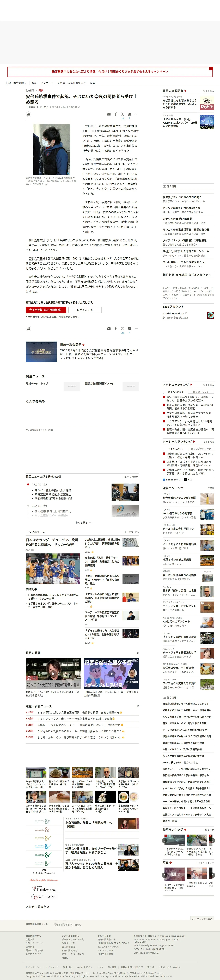Screen dimensions: 220x980
Task: Click the bottom X share icon
Action: point(123,328)
